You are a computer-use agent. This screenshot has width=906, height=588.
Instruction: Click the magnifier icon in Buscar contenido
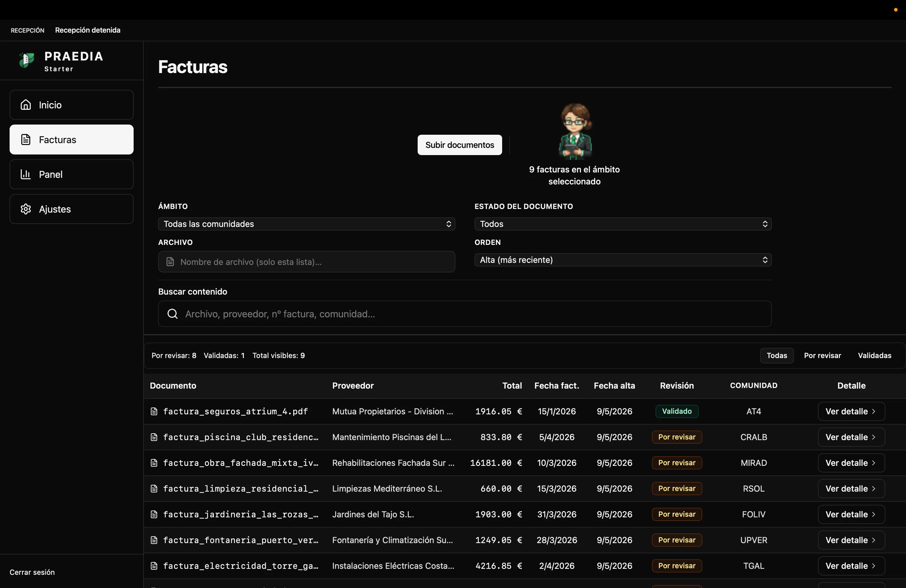tap(173, 314)
